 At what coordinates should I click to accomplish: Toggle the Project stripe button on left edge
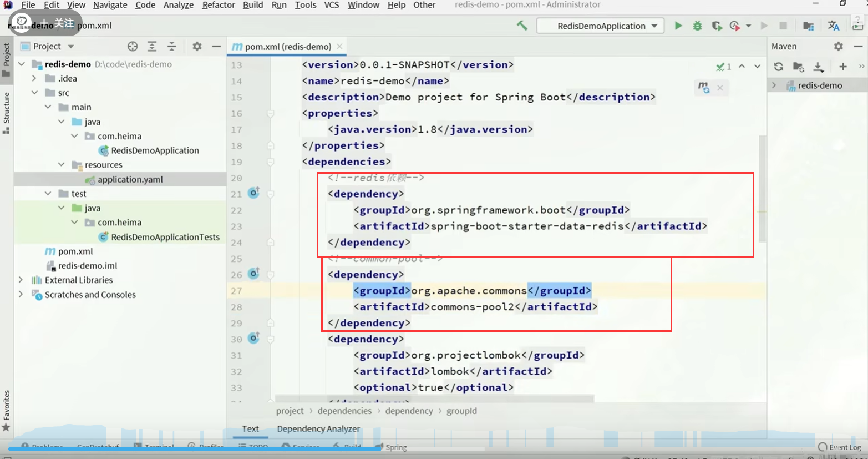click(x=6, y=60)
